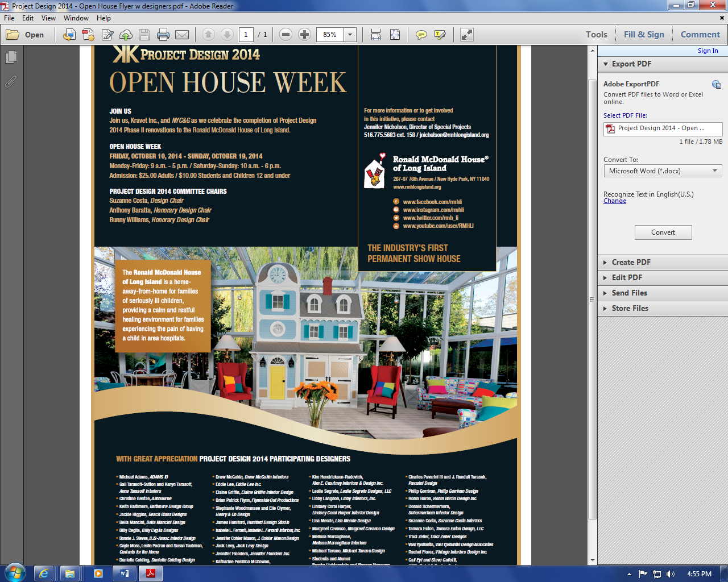Click the email envelope icon in toolbar
728x582 pixels.
[x=182, y=35]
